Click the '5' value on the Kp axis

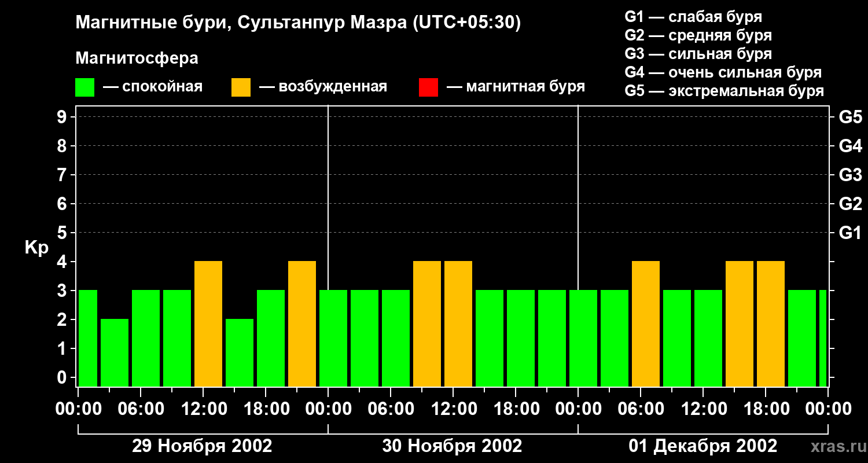click(x=63, y=233)
